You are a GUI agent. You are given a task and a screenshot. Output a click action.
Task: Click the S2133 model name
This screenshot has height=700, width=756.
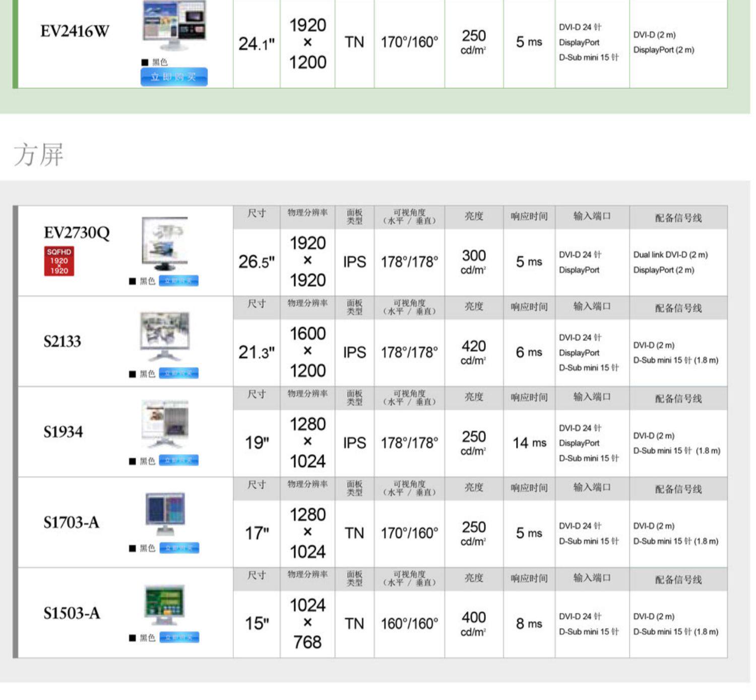[62, 342]
